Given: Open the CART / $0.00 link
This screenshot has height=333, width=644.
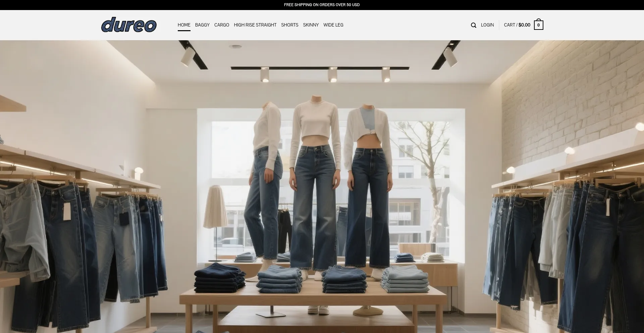Looking at the screenshot, I should pyautogui.click(x=517, y=25).
